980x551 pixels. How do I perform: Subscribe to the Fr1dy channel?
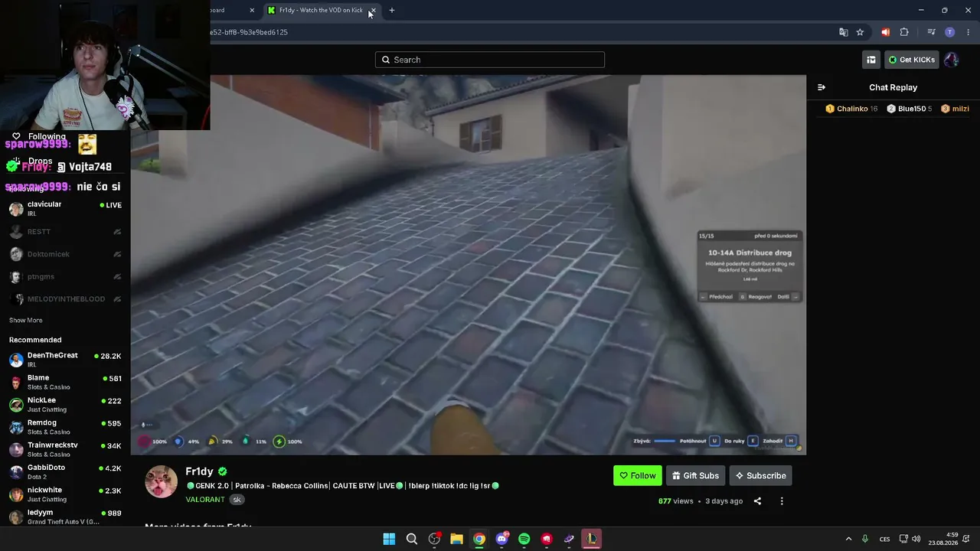point(760,475)
